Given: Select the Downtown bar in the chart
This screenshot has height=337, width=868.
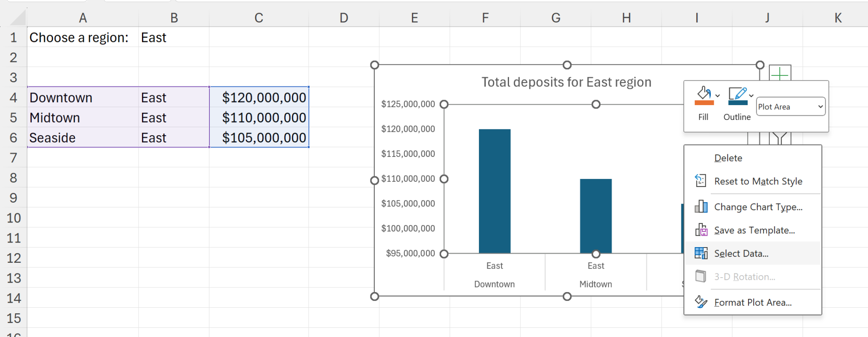Looking at the screenshot, I should (x=495, y=191).
